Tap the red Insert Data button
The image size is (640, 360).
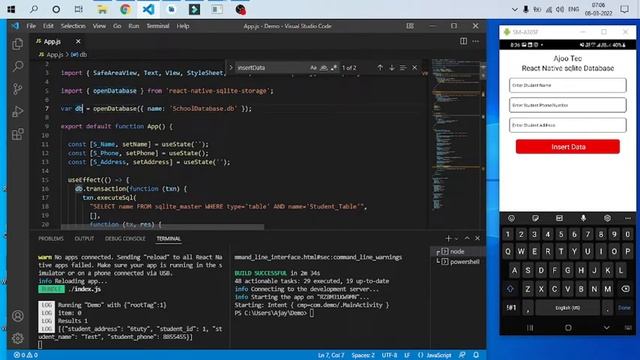point(568,147)
